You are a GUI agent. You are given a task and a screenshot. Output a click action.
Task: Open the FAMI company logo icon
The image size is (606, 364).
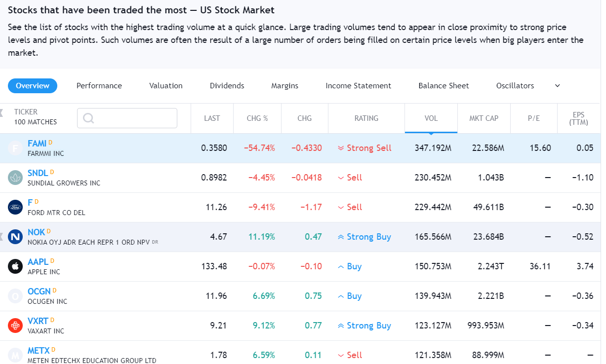click(x=15, y=148)
